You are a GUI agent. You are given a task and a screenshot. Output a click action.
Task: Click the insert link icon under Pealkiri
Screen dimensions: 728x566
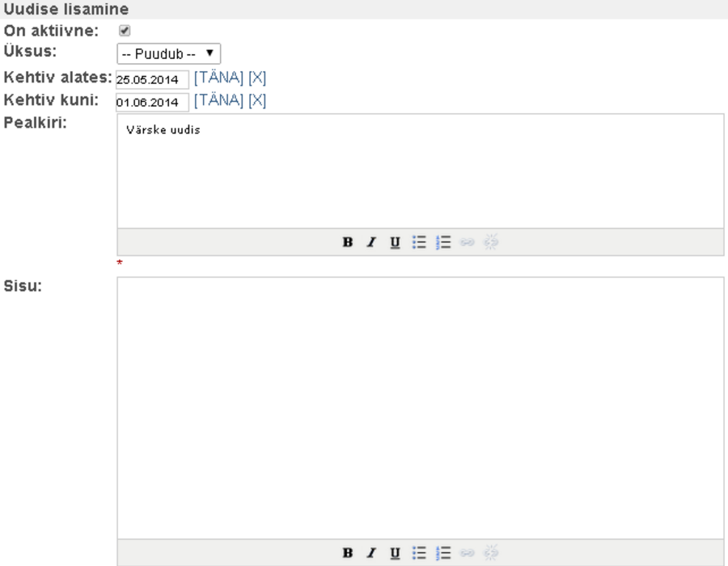pyautogui.click(x=467, y=243)
